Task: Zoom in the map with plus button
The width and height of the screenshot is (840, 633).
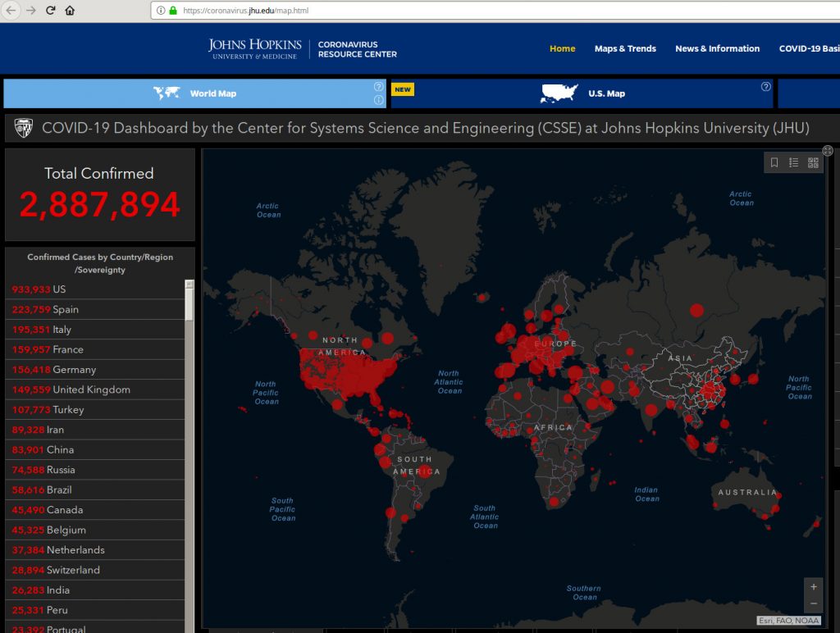Action: [x=813, y=587]
